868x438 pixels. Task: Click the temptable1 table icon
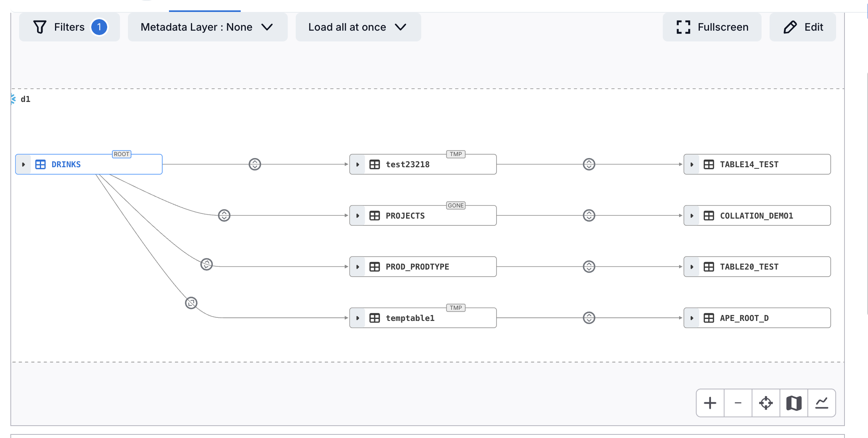tap(375, 318)
